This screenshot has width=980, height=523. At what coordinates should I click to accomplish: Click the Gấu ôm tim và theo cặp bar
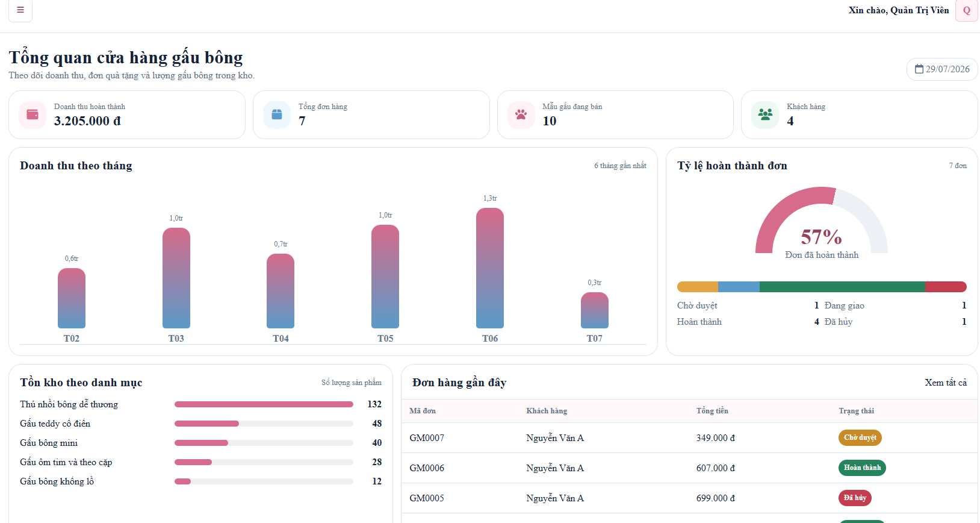pos(264,462)
